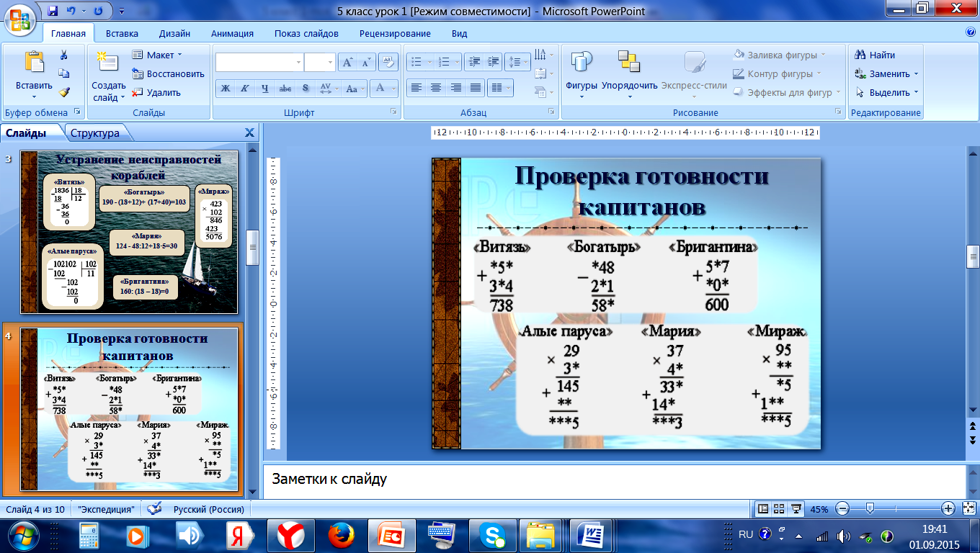Toggle bold formatting (Ж)
The height and width of the screenshot is (553, 980).
click(226, 89)
